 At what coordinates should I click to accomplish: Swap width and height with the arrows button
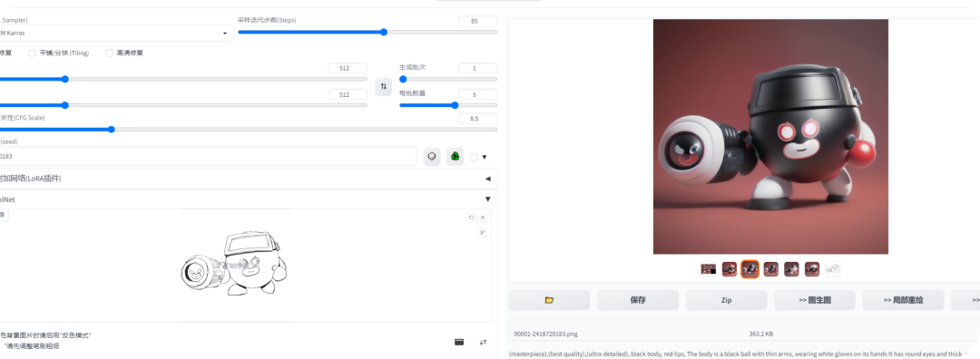[x=383, y=86]
